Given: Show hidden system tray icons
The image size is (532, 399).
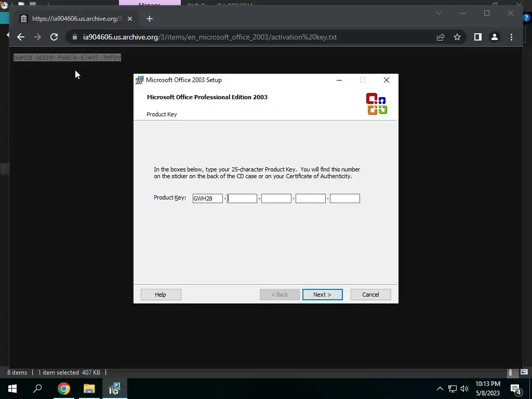Looking at the screenshot, I should [440, 389].
